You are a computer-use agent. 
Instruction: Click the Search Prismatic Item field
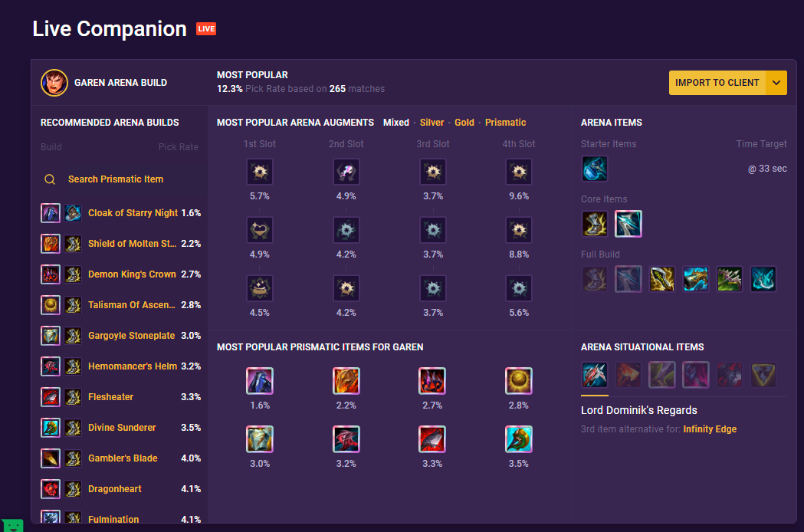click(116, 179)
